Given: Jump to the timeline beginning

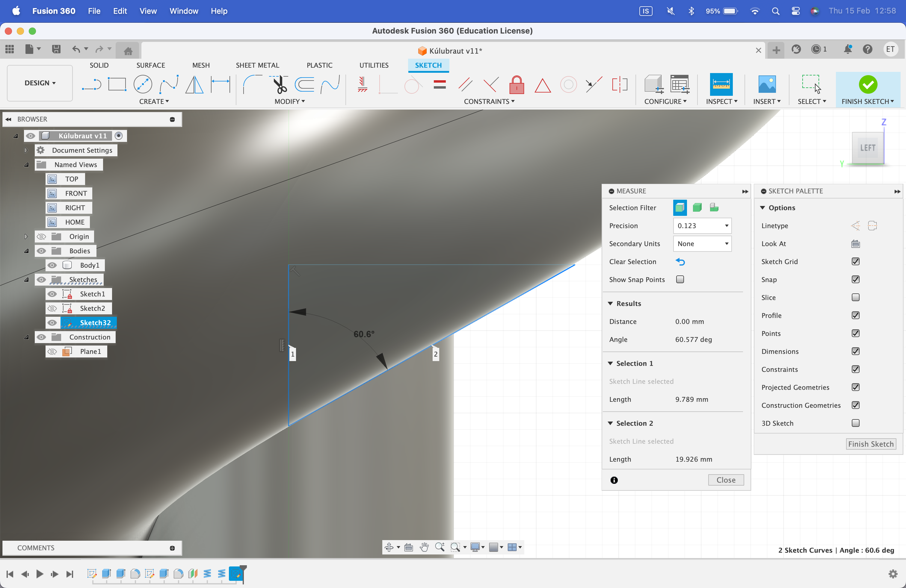Looking at the screenshot, I should (x=10, y=574).
